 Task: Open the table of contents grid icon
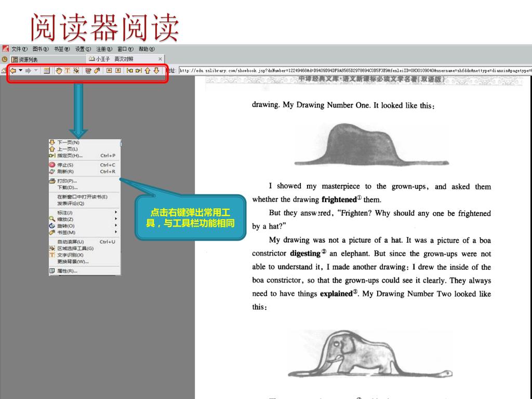point(47,71)
